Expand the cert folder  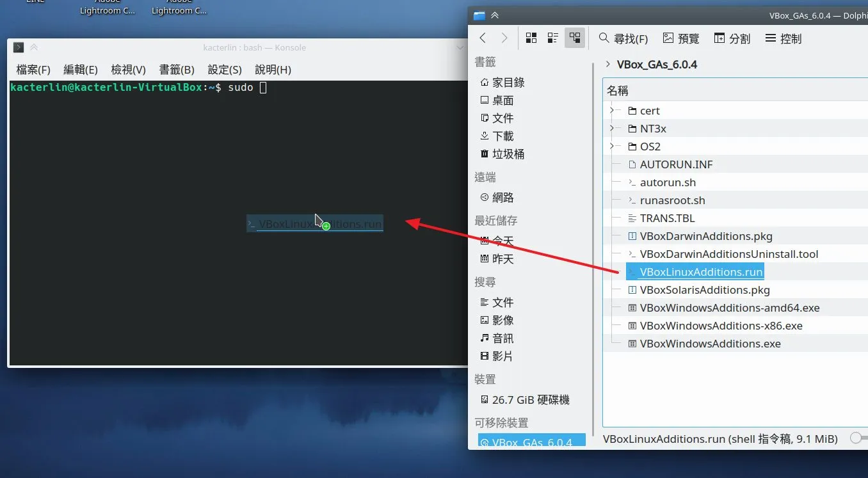pyautogui.click(x=612, y=110)
